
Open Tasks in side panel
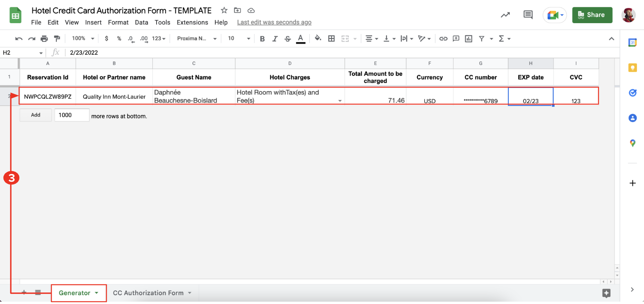pos(632,93)
